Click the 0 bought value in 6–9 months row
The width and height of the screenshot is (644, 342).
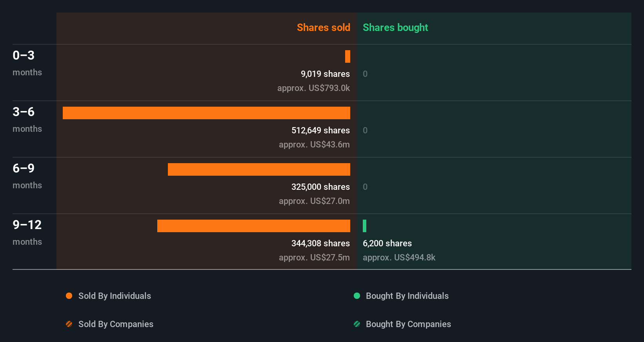tap(365, 187)
